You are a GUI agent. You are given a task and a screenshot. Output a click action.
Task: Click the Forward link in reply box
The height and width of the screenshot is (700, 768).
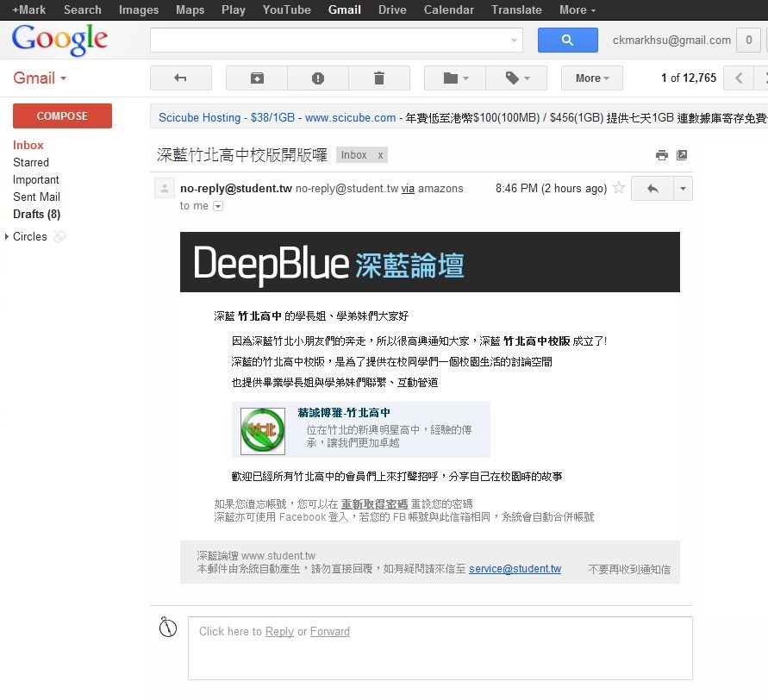click(x=330, y=631)
